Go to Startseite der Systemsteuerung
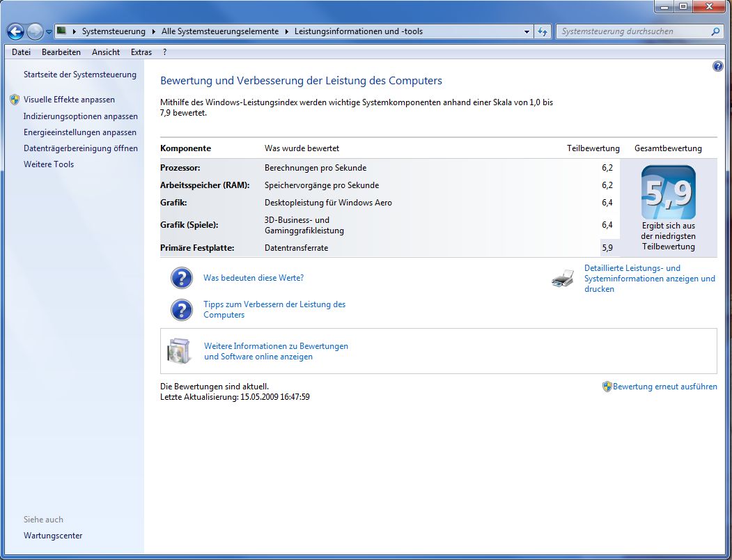 [x=80, y=75]
